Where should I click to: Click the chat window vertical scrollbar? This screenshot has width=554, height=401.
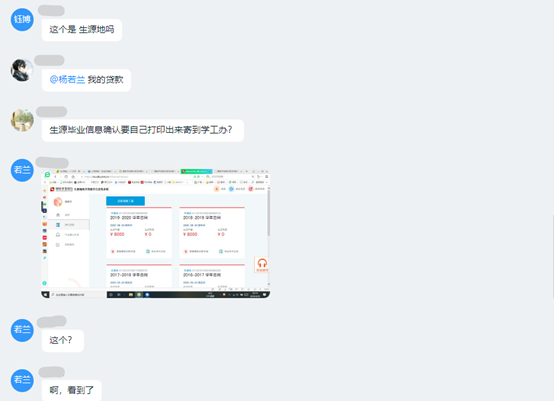(x=553, y=256)
